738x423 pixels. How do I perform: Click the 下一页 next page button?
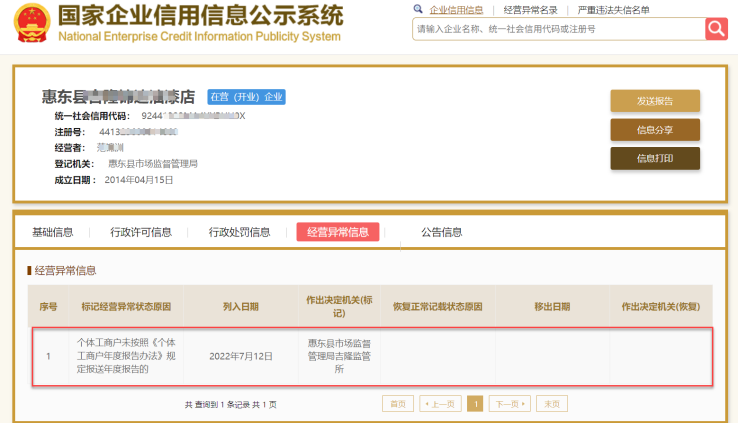pos(509,404)
